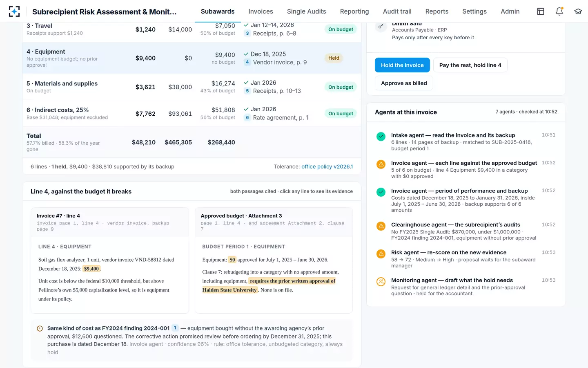
Task: Open the Settings tab
Action: [x=474, y=11]
